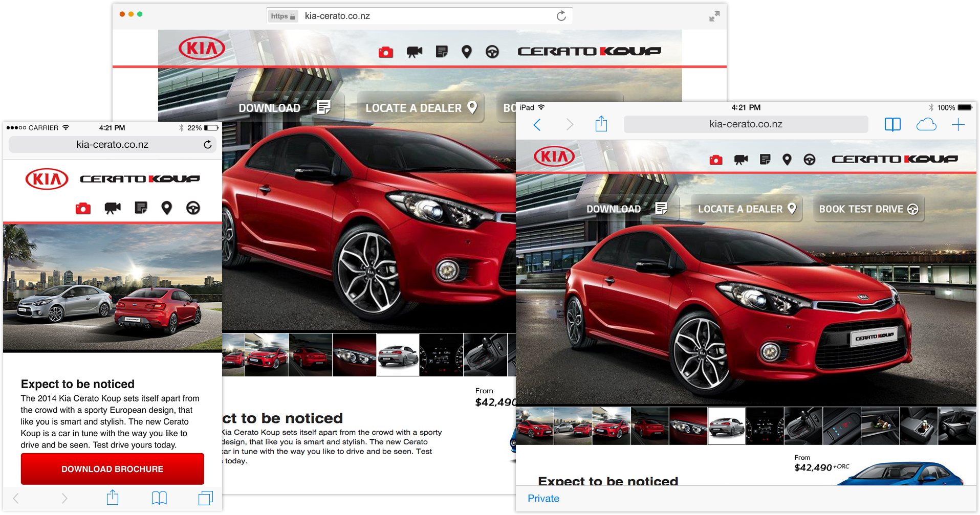
Task: Open the video camera icon in desktop header
Action: 415,52
